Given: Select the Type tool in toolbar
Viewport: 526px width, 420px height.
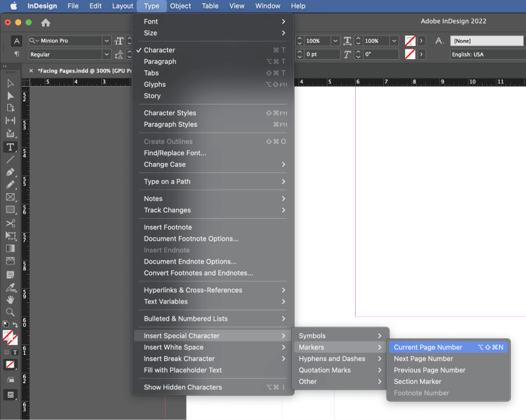Looking at the screenshot, I should (x=10, y=147).
